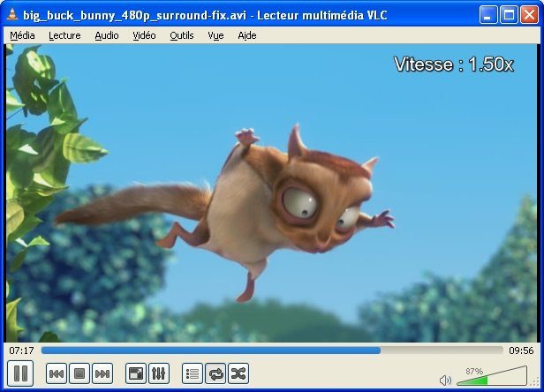Toggle fullscreen video mode
Screen dimensions: 544x392
click(x=136, y=373)
